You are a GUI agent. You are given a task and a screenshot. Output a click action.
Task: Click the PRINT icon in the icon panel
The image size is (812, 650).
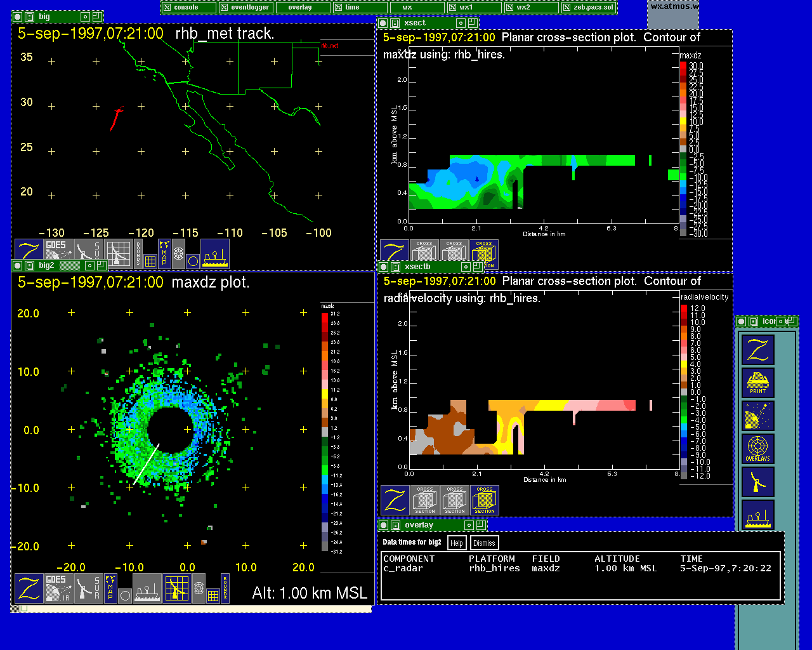pos(757,383)
